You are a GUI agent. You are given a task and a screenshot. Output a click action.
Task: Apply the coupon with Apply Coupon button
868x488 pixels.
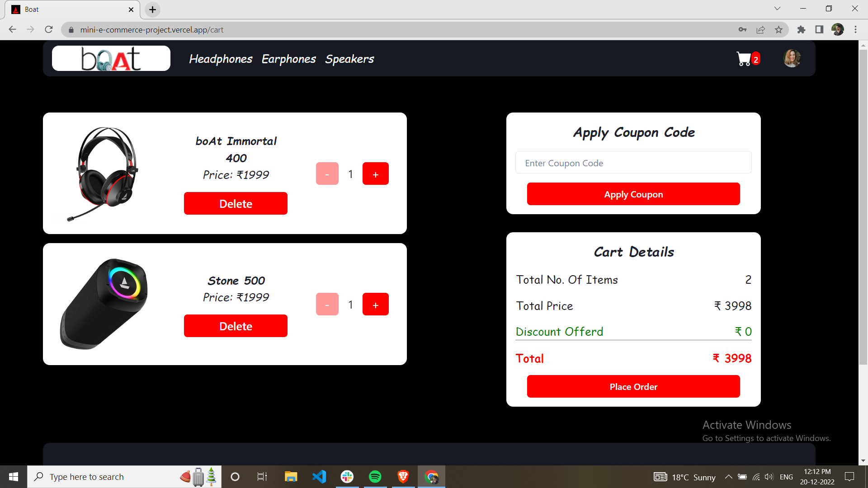(x=633, y=194)
